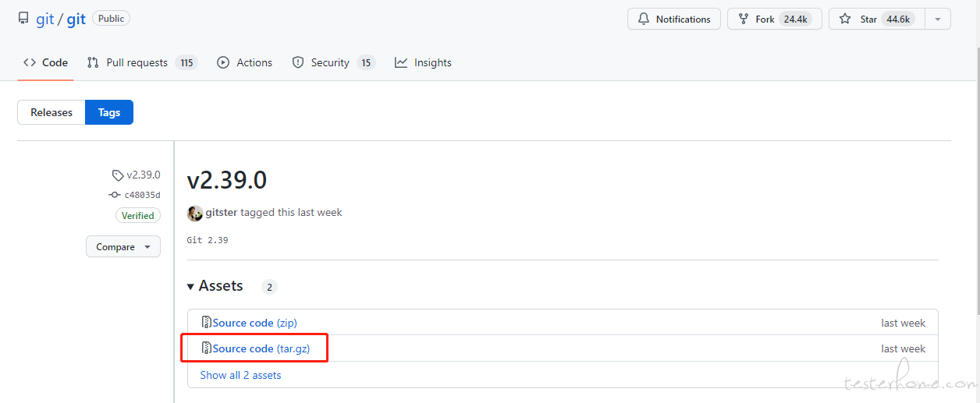Screen dimensions: 980x403
Task: Collapse the Assets section
Action: click(215, 286)
